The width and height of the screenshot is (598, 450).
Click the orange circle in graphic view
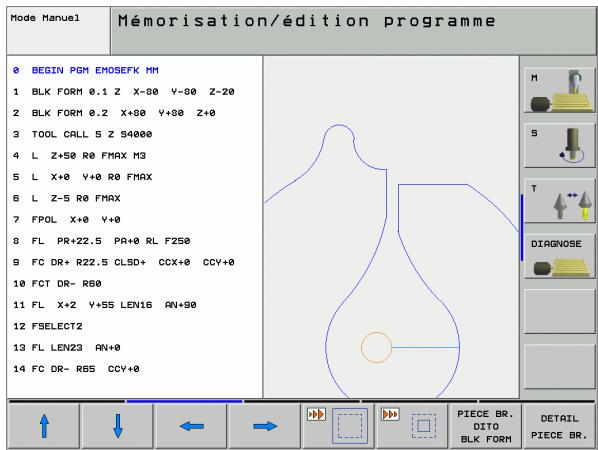(376, 347)
